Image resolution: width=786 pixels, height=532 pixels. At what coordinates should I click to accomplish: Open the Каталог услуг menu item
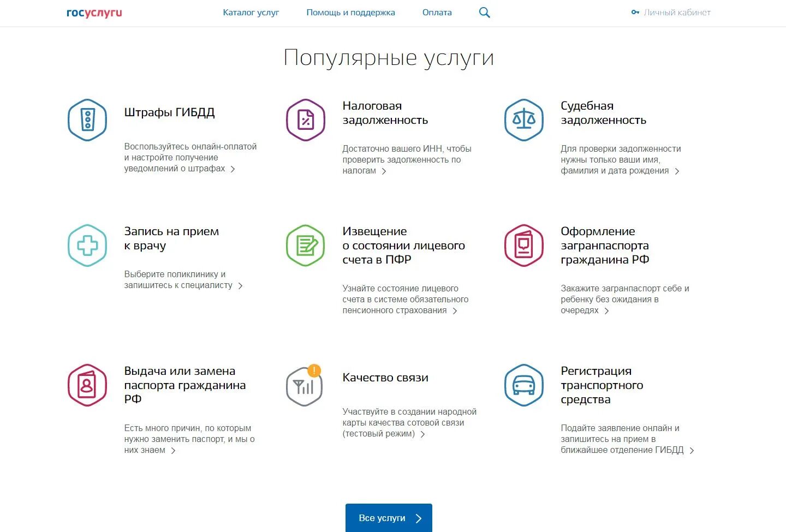[251, 13]
